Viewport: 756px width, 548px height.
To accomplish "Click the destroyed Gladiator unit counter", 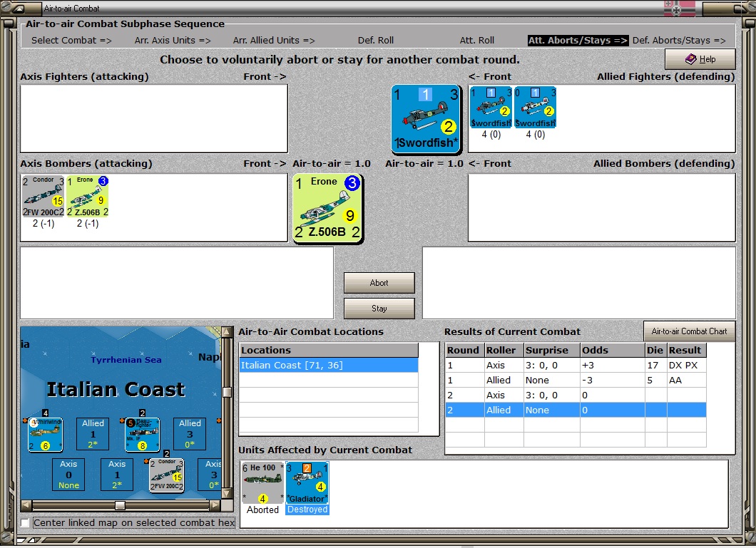I will pyautogui.click(x=307, y=483).
